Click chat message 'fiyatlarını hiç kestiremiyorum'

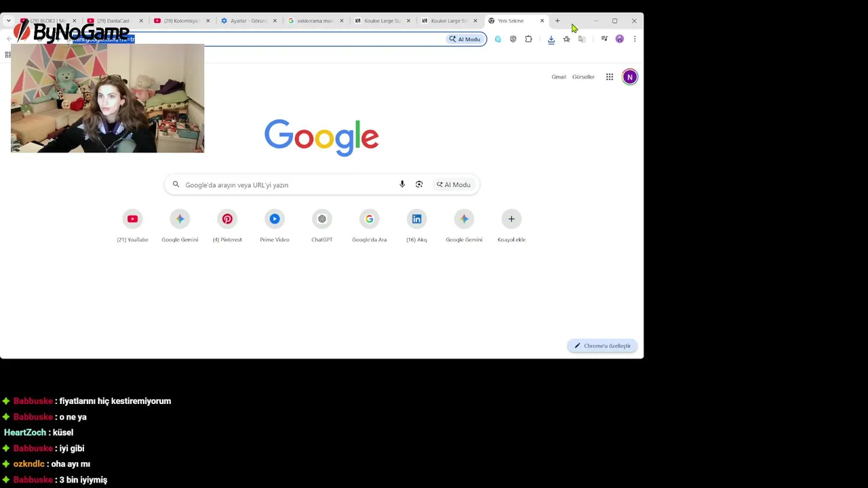click(115, 401)
